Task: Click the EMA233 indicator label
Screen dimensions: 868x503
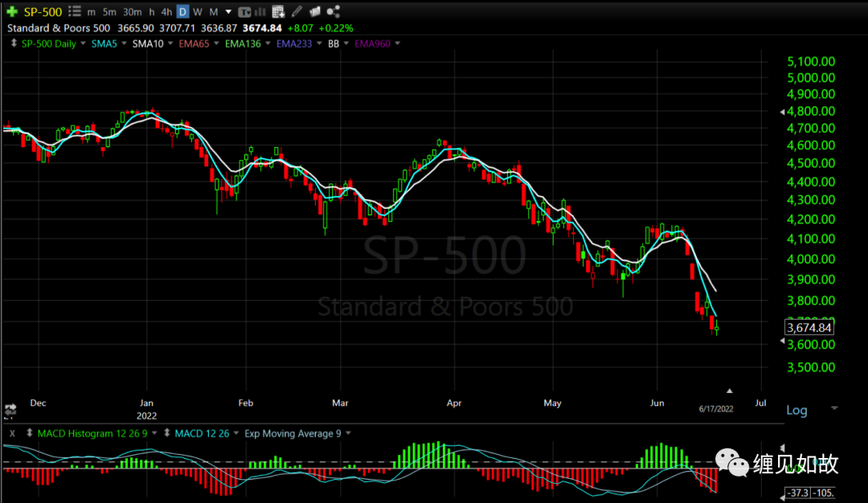Action: (294, 43)
